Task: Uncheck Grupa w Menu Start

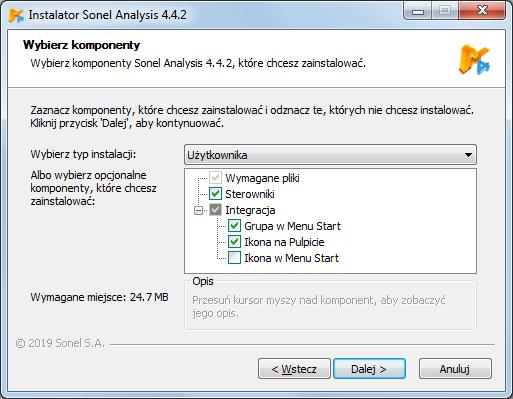Action: coord(234,226)
